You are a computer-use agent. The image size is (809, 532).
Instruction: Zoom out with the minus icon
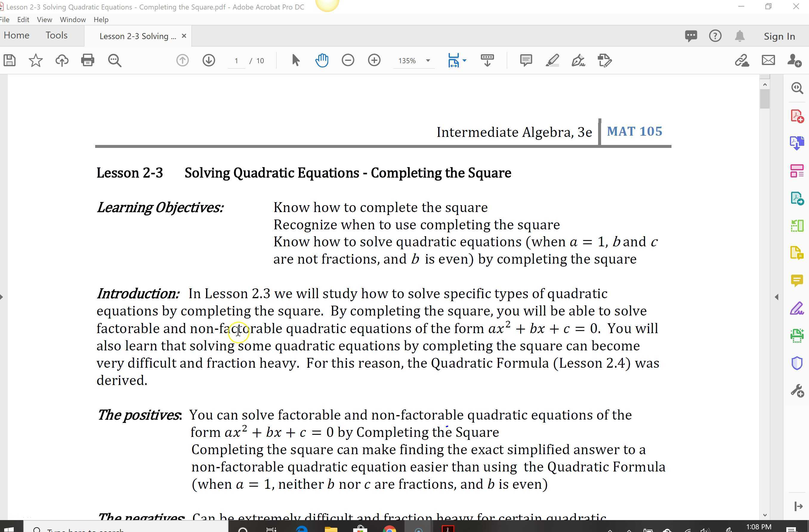(348, 61)
